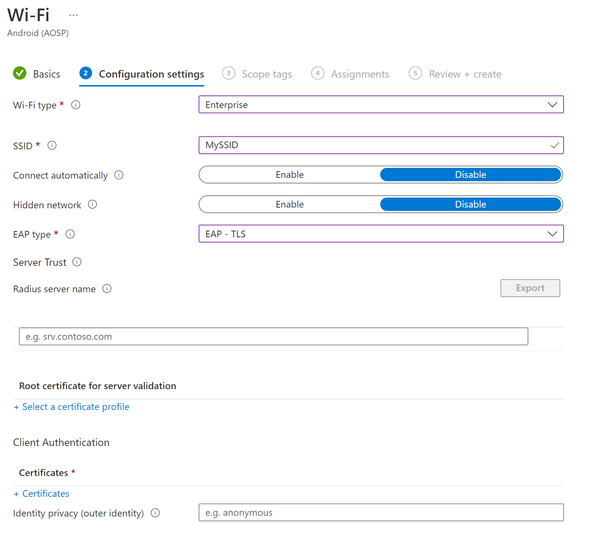Click the Root certificate for server validation heading
The width and height of the screenshot is (600, 554).
tap(98, 386)
